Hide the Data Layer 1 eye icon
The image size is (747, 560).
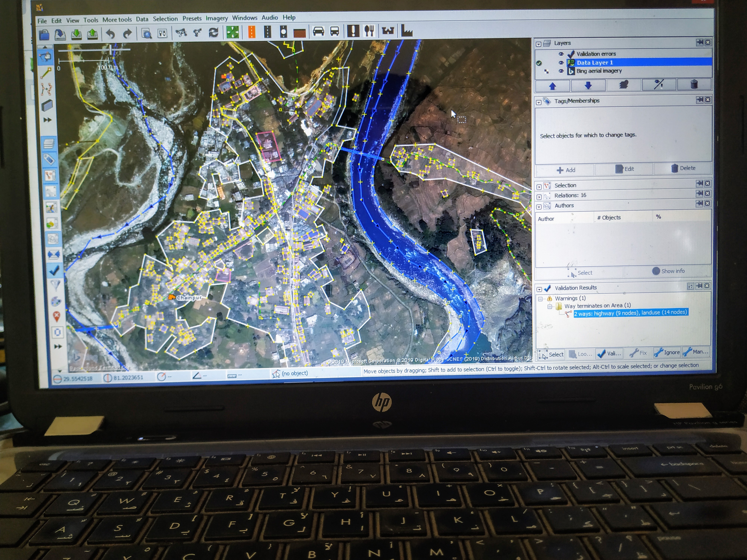(x=561, y=63)
